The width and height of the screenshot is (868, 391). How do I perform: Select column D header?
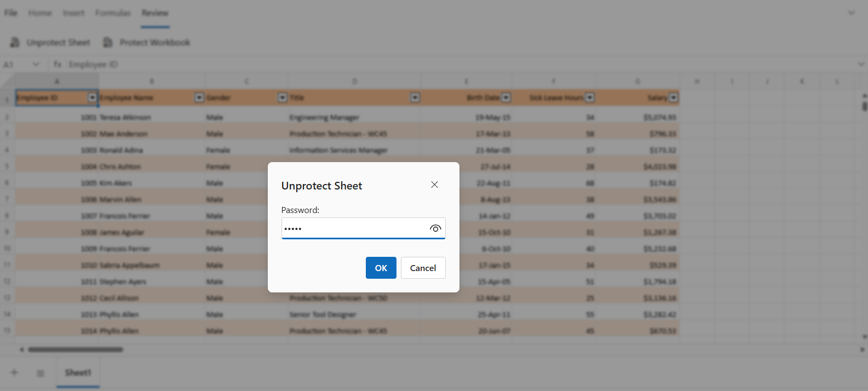(x=355, y=81)
